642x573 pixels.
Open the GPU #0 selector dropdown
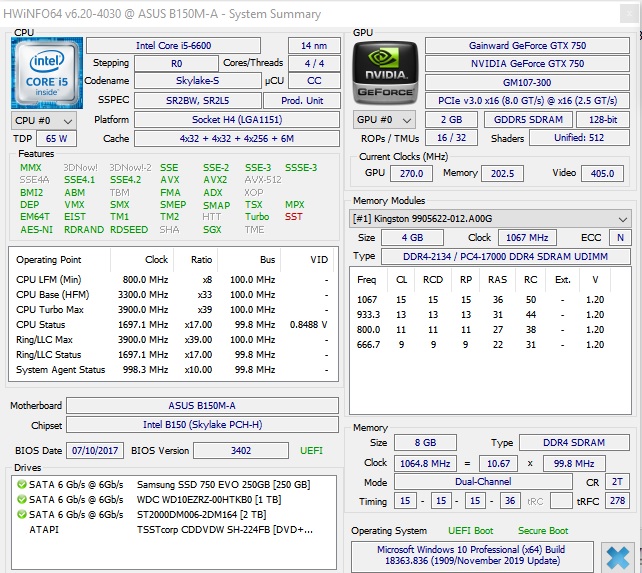[384, 120]
